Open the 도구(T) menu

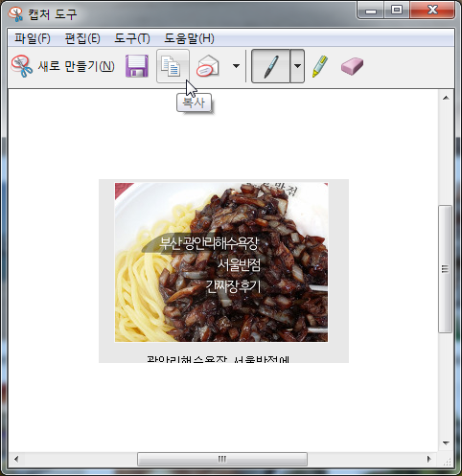[132, 38]
